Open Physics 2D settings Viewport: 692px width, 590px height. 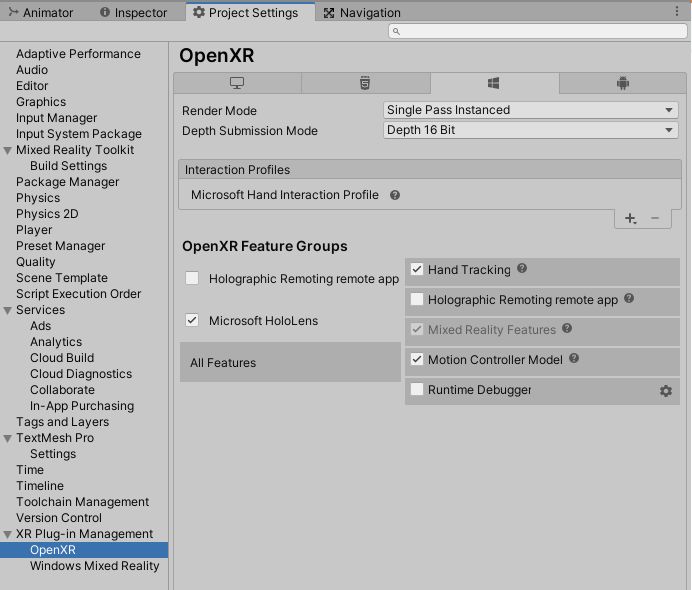point(47,214)
